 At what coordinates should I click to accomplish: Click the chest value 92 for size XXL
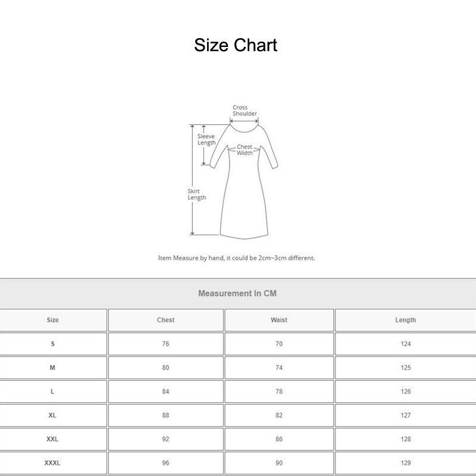click(x=165, y=440)
